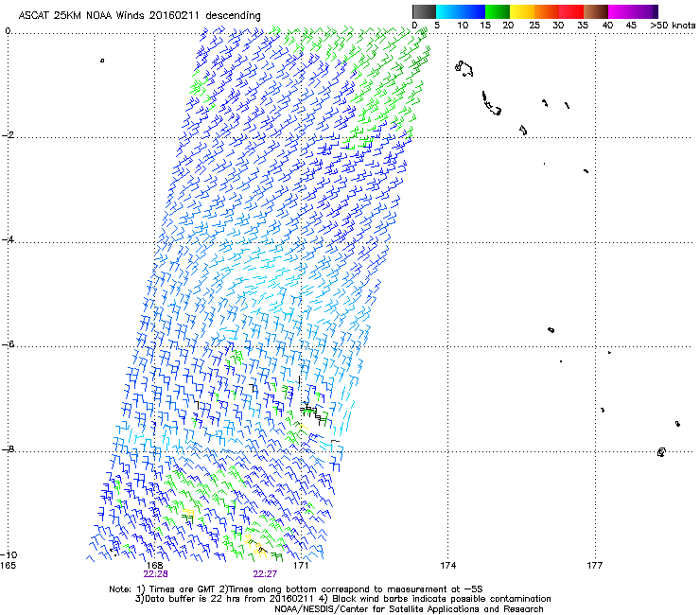Select the cyan-blue 5-15 knots color band
The image size is (700, 615).
[461, 11]
